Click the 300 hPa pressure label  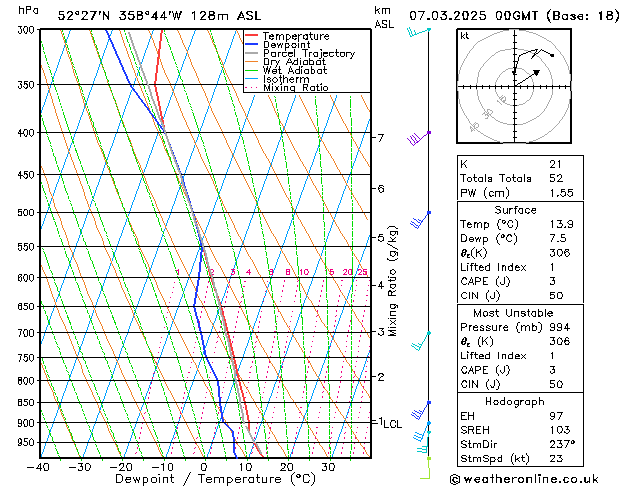(x=28, y=30)
